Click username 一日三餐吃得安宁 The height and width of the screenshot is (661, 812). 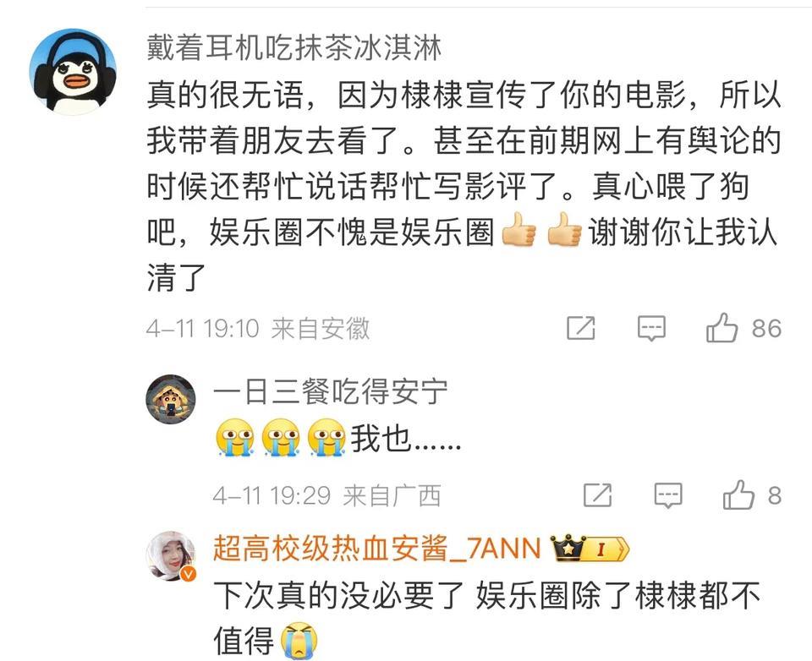331,391
